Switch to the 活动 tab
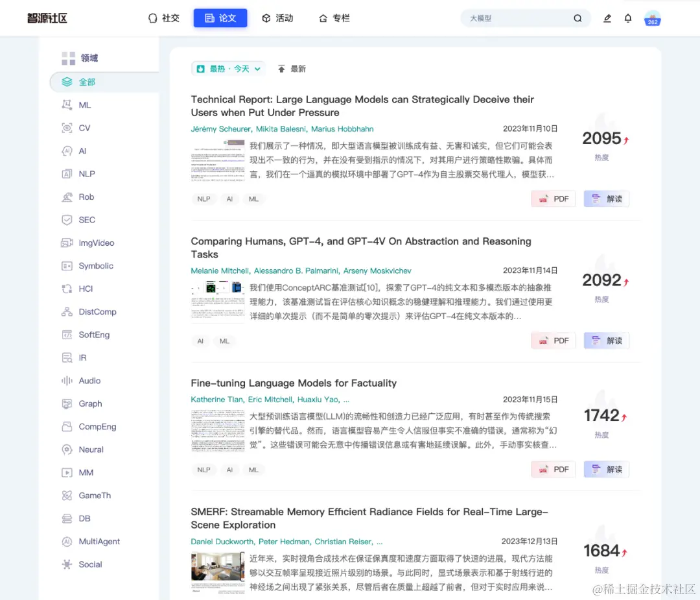This screenshot has height=600, width=700. pyautogui.click(x=277, y=18)
